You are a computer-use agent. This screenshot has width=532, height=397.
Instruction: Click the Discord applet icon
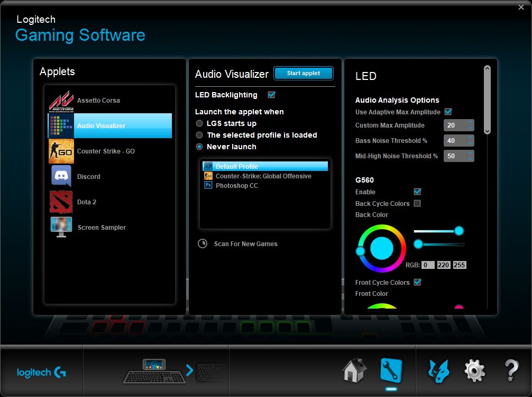click(x=61, y=176)
